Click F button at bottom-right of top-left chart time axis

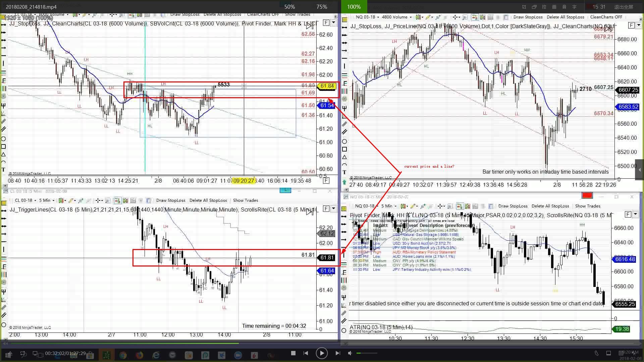click(326, 181)
